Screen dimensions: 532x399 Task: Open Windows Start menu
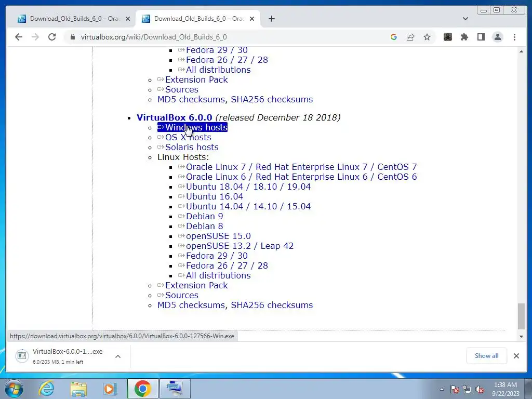click(x=14, y=389)
